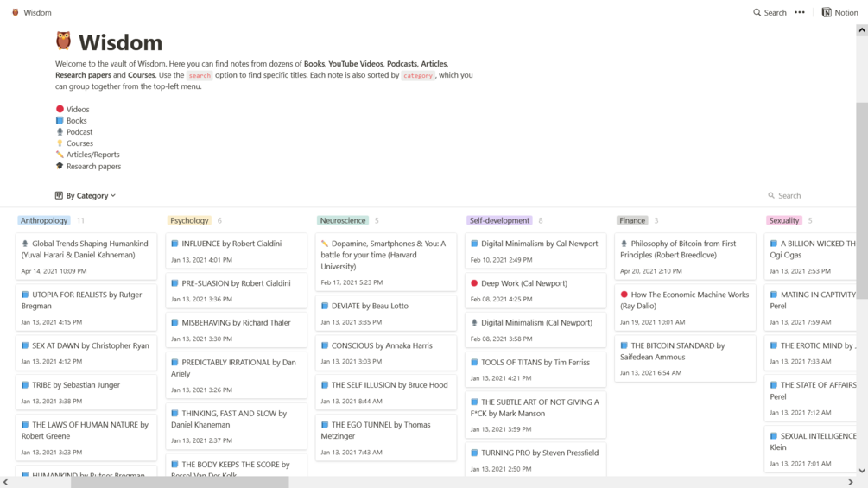Click book icon on TRIBE card
Image resolution: width=868 pixels, height=488 pixels.
coord(25,384)
